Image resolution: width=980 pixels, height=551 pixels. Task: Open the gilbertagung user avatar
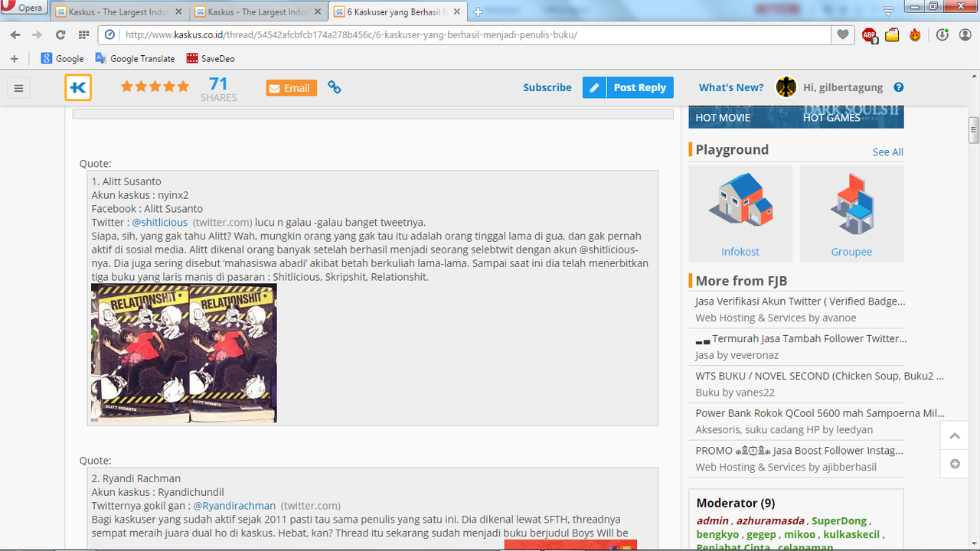pos(786,87)
